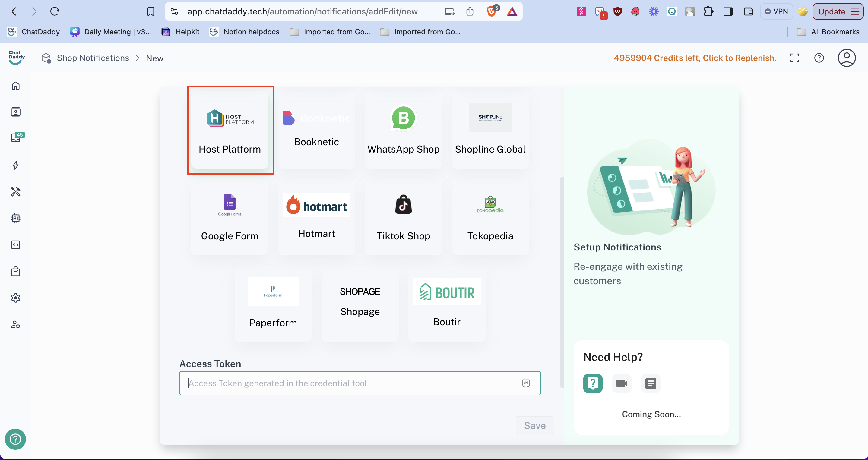Viewport: 868px width, 460px height.
Task: Open the code brackets sidebar icon
Action: click(x=15, y=245)
